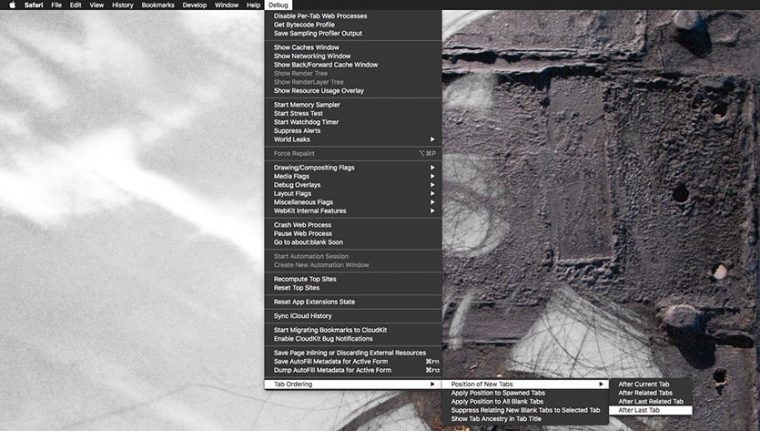760x431 pixels.
Task: Select Disable Per-Tab Web Processes
Action: point(353,16)
